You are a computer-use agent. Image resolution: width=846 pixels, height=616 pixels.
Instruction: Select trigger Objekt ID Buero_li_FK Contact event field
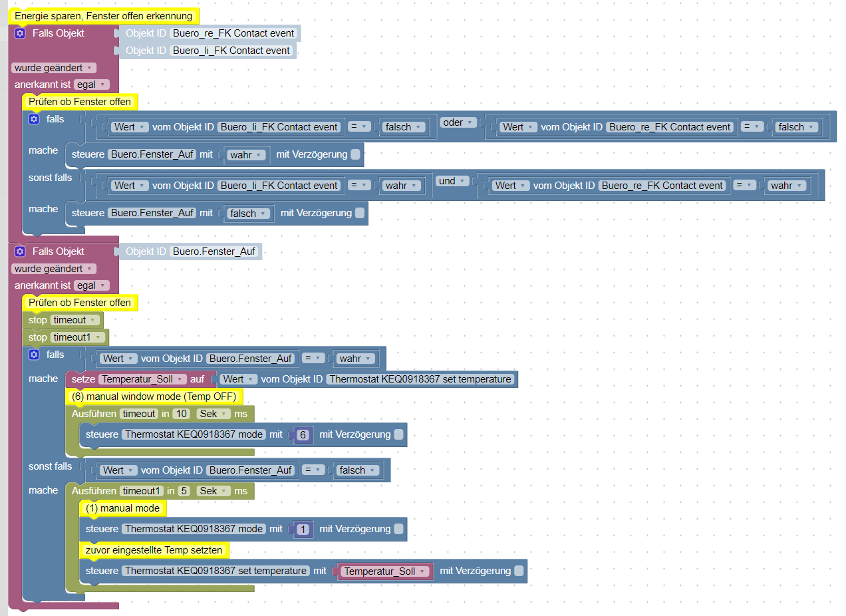tap(231, 51)
